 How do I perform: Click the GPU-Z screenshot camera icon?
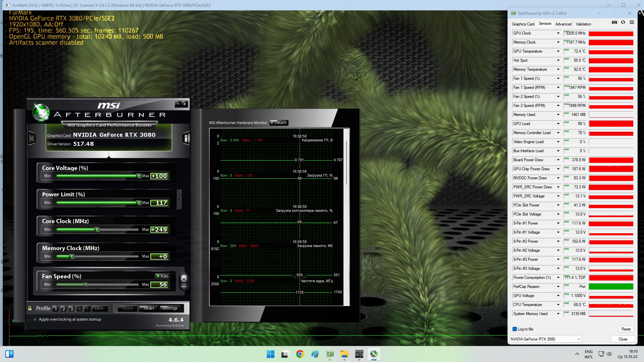(x=614, y=22)
